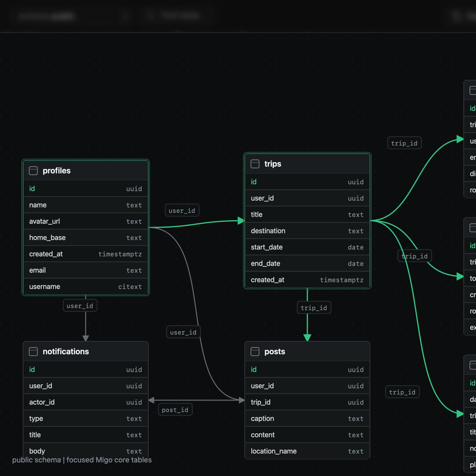
Task: Click the username citext row in profiles
Action: [x=86, y=286]
